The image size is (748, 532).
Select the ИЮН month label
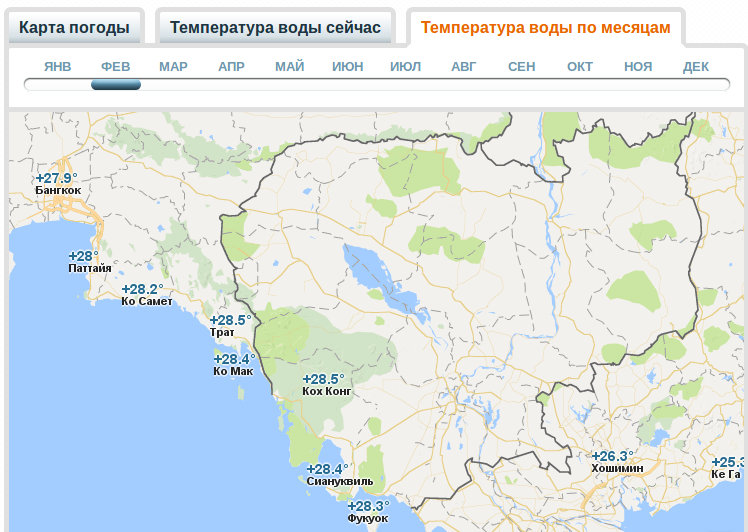348,67
